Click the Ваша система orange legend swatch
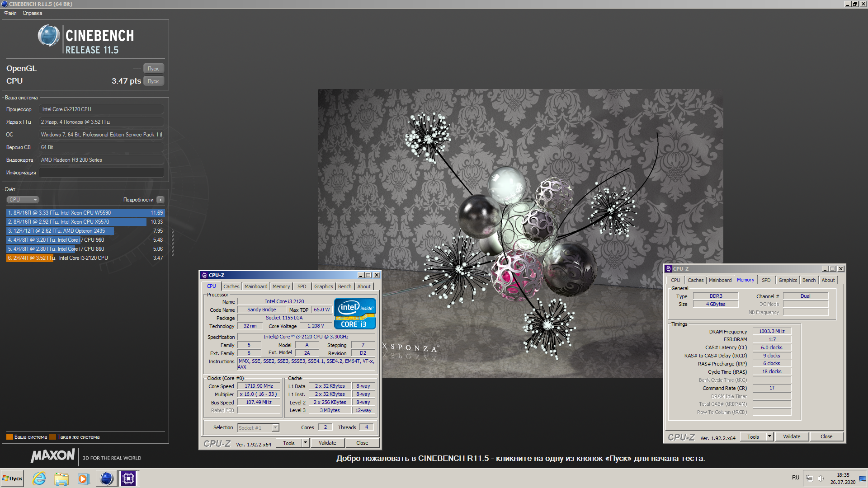The width and height of the screenshot is (868, 488). [9, 437]
